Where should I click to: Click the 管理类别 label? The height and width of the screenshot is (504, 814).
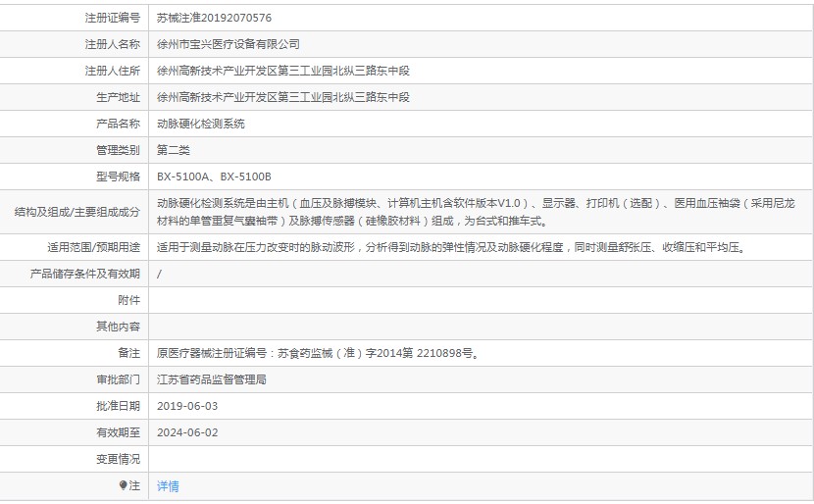click(x=118, y=150)
